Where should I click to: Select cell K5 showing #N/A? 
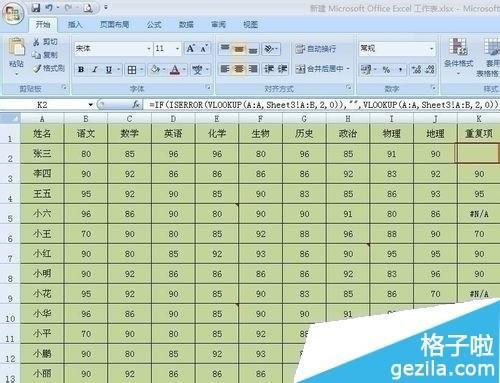click(479, 214)
